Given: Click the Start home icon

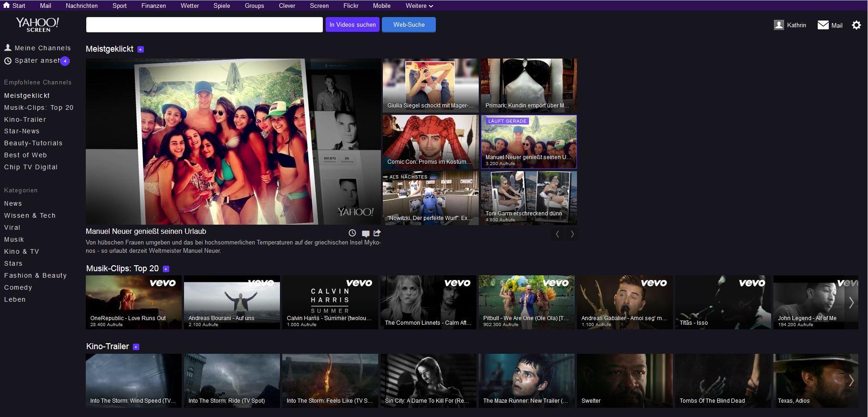Looking at the screenshot, I should tap(6, 6).
